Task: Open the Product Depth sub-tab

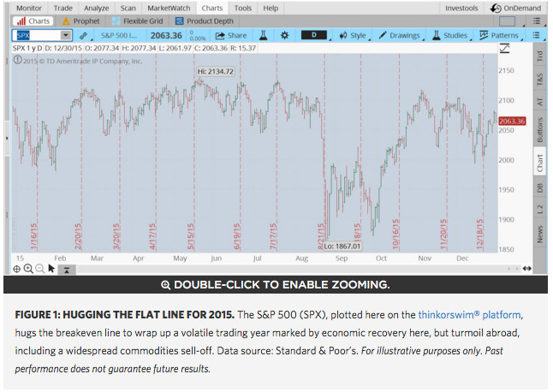Action: pyautogui.click(x=205, y=21)
